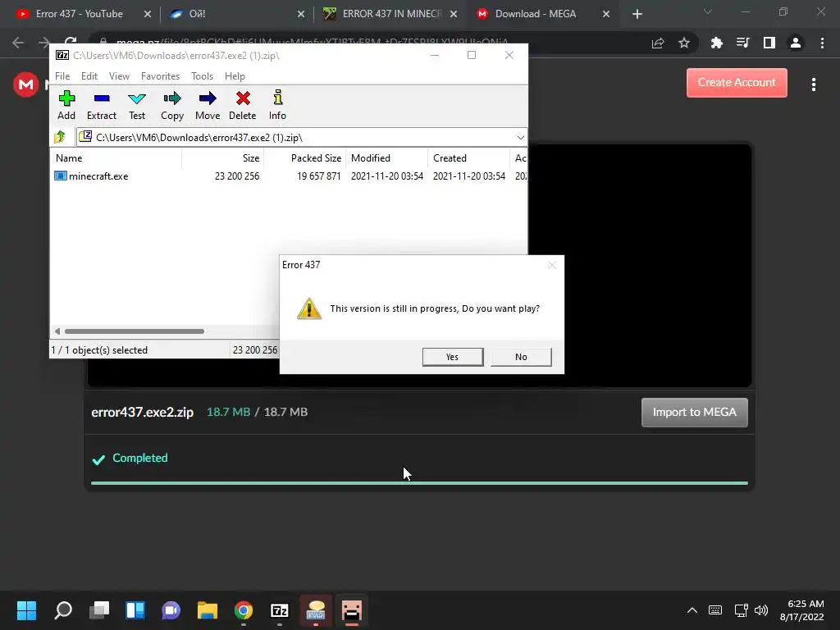Open the Tools menu in 7-Zip
The image size is (840, 630).
(x=202, y=76)
